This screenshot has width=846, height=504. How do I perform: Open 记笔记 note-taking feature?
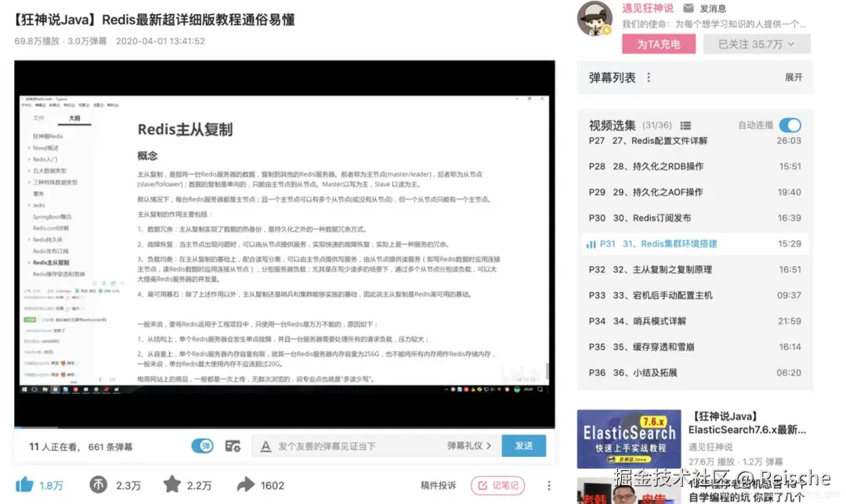[498, 485]
